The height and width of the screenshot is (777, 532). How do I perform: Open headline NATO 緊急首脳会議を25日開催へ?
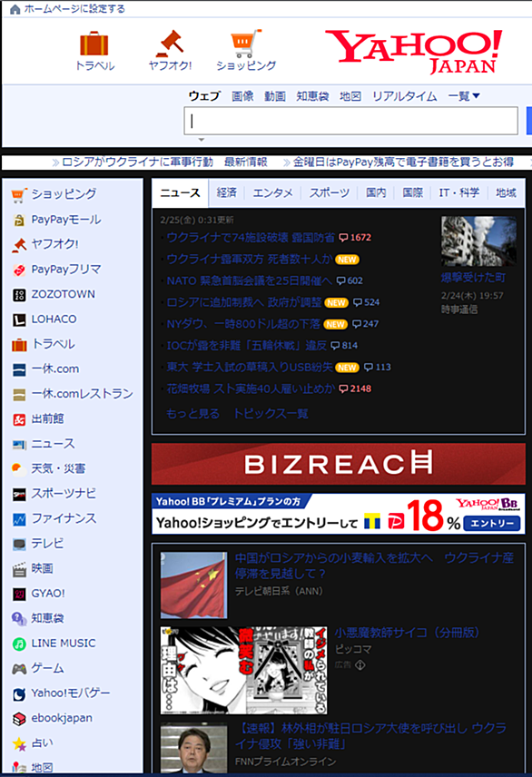point(250,280)
